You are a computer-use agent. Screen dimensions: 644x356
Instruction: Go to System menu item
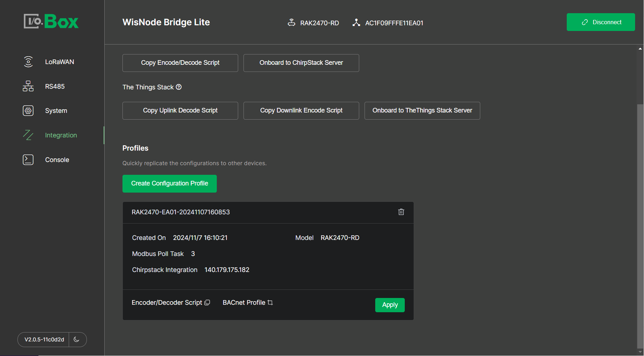coord(56,111)
